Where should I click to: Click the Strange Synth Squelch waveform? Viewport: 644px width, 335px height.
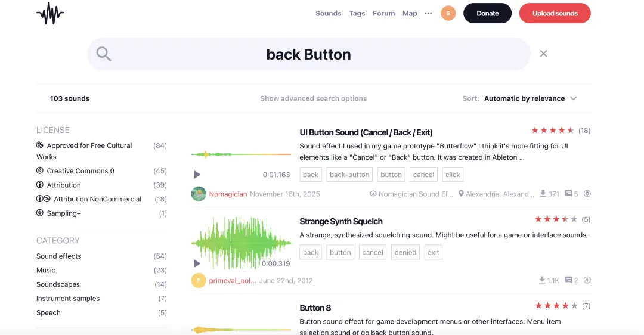tap(241, 243)
